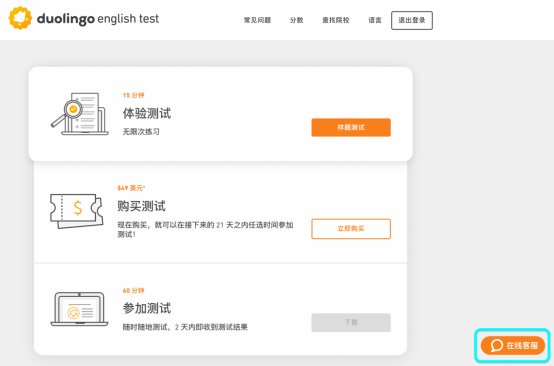The image size is (554, 366).
Task: Open the 查找院校 menu item
Action: 336,20
